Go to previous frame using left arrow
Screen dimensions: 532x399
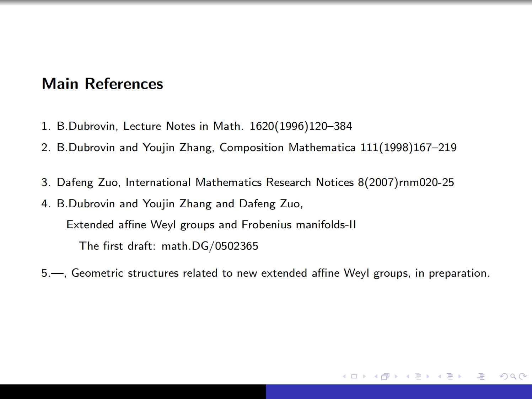[376, 376]
